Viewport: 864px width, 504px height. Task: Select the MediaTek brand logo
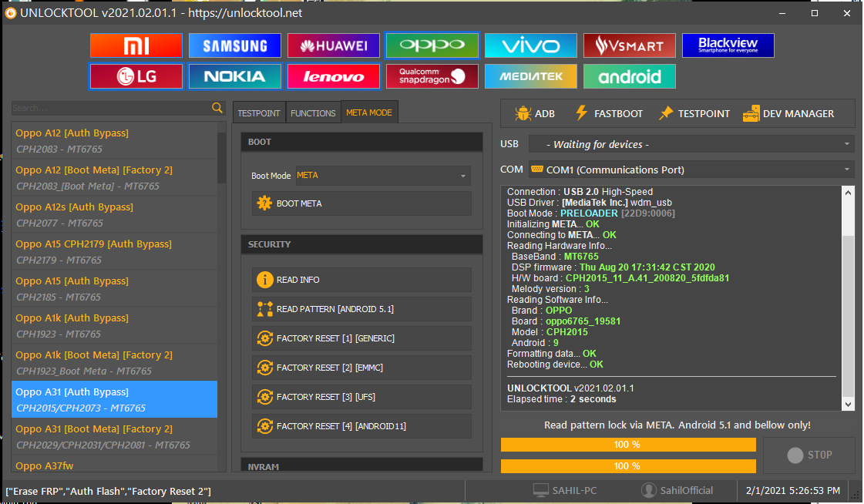pyautogui.click(x=530, y=76)
